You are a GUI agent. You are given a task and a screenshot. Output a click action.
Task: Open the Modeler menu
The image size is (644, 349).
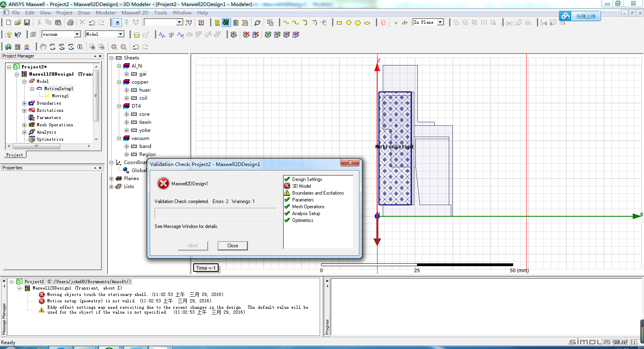[x=106, y=12]
